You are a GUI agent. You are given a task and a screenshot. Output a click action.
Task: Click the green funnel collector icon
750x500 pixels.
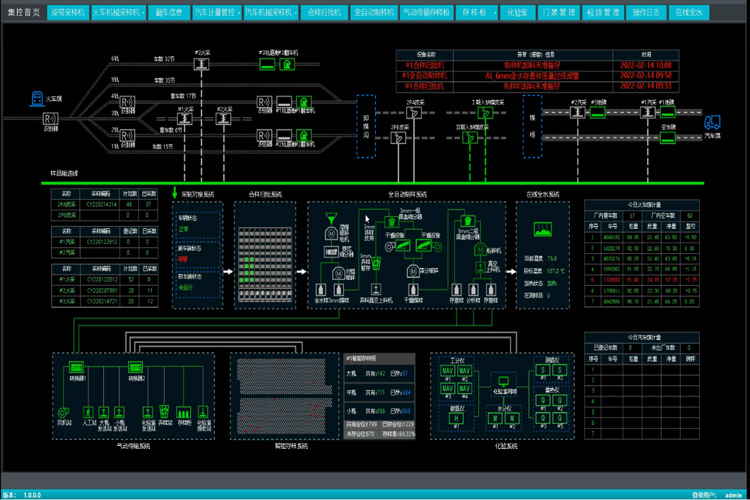coord(329,215)
